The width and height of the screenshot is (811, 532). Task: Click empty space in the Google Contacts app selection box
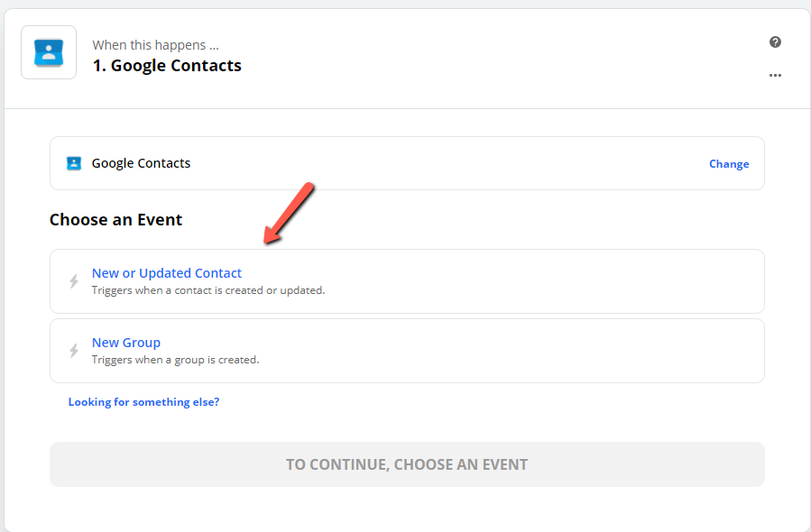pos(439,163)
